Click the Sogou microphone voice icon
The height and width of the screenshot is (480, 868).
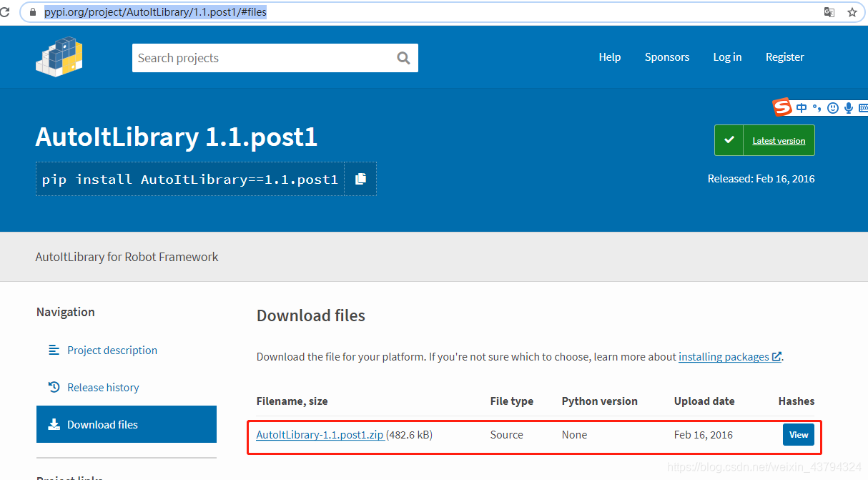click(x=849, y=108)
